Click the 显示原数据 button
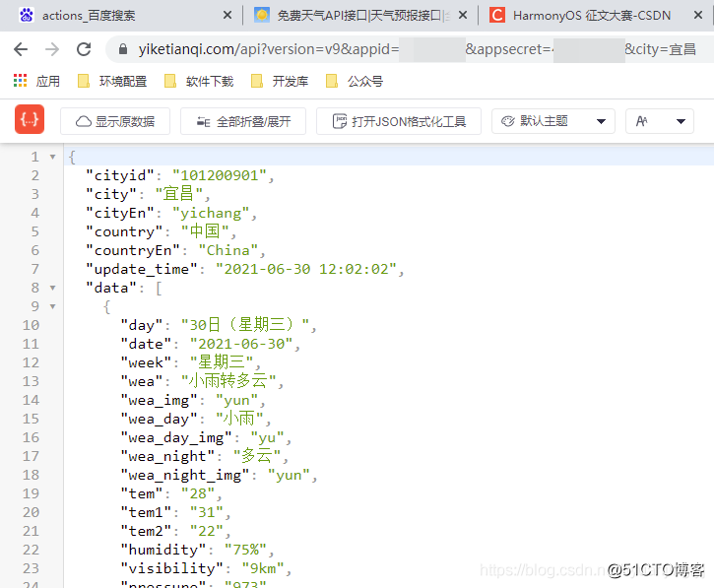This screenshot has height=588, width=714. (x=115, y=121)
